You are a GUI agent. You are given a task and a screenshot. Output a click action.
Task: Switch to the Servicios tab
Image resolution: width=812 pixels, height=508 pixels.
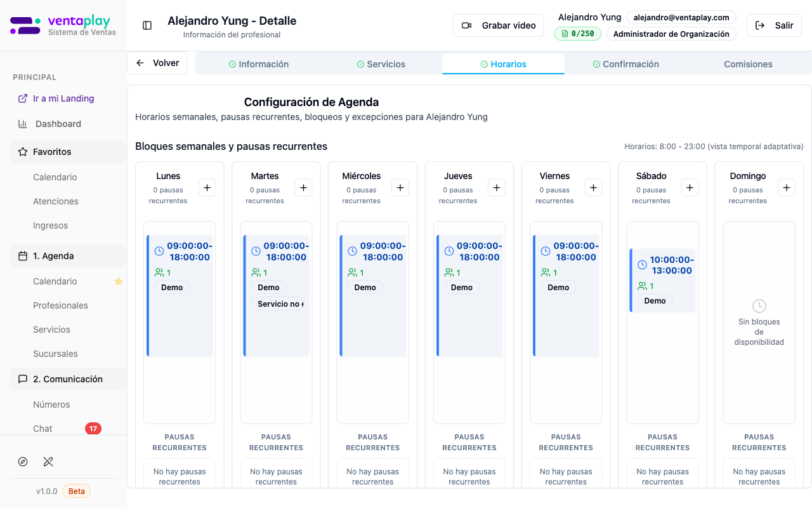381,64
